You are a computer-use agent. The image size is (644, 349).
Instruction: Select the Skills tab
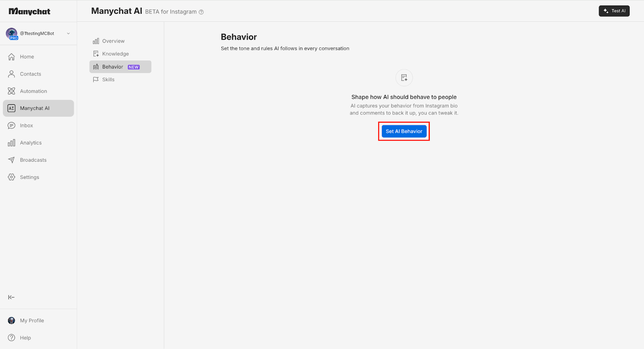click(x=108, y=80)
